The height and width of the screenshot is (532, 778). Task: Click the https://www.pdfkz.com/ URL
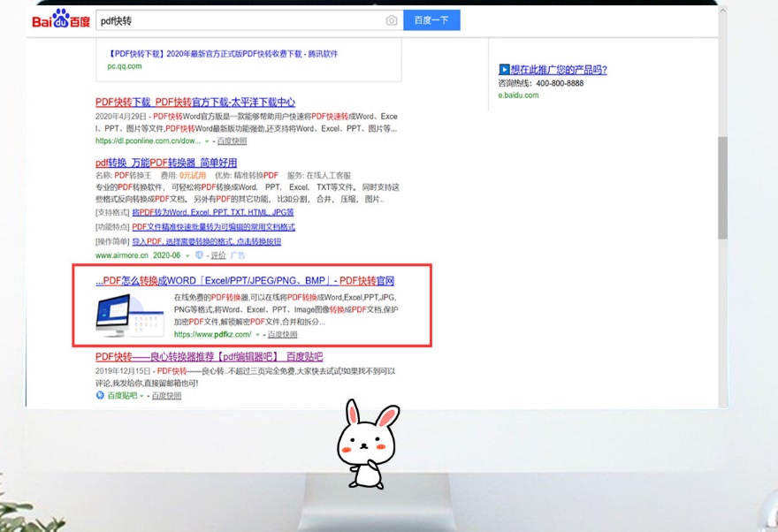coord(213,335)
